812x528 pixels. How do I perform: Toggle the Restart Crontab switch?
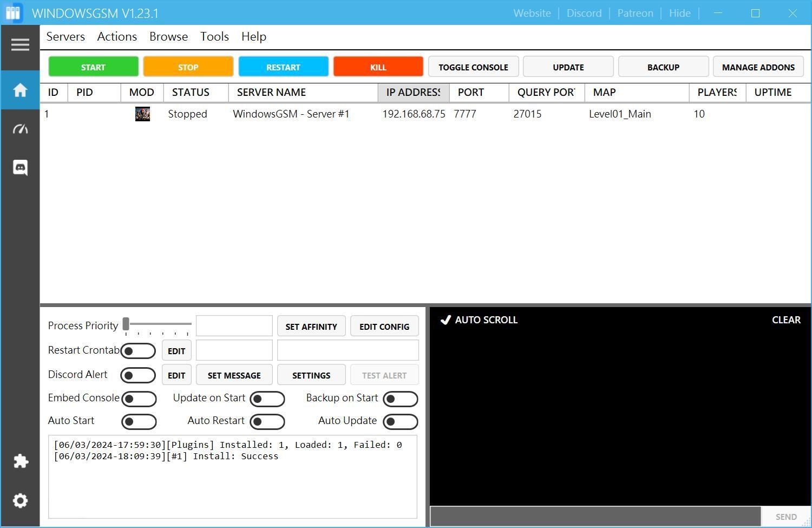139,351
